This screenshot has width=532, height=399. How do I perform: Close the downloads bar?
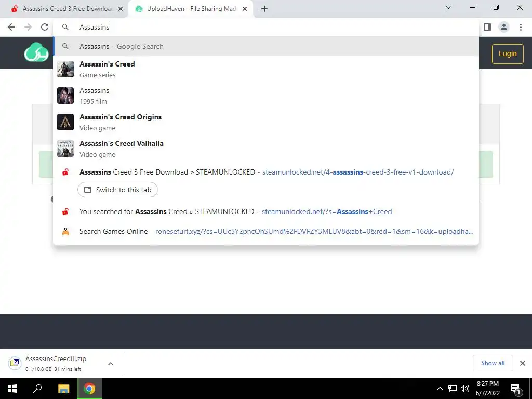click(523, 363)
